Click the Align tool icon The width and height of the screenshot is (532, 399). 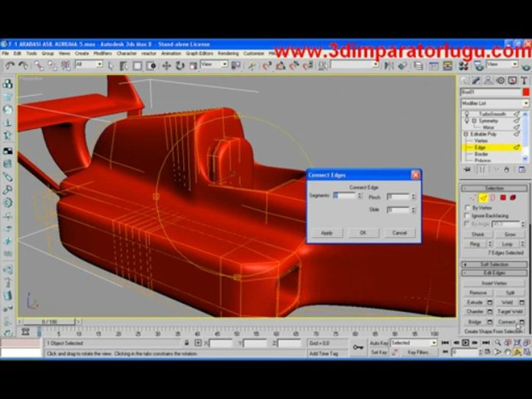click(x=403, y=65)
